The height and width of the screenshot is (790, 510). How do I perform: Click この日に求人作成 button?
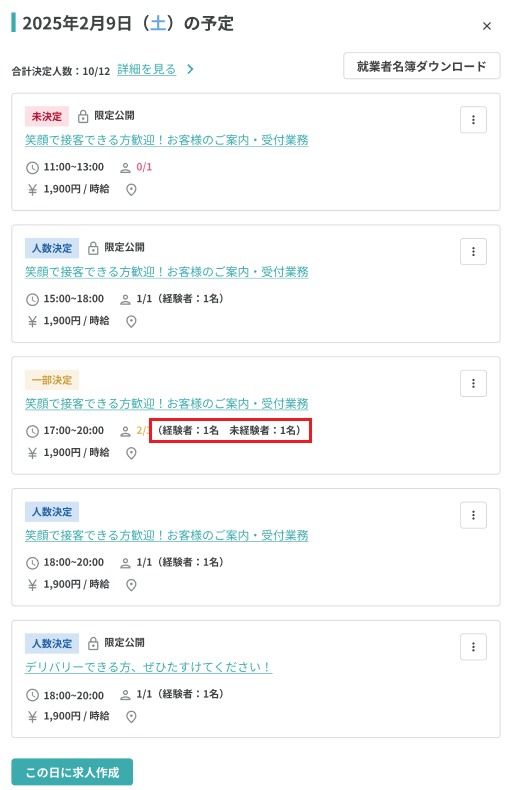pyautogui.click(x=72, y=772)
